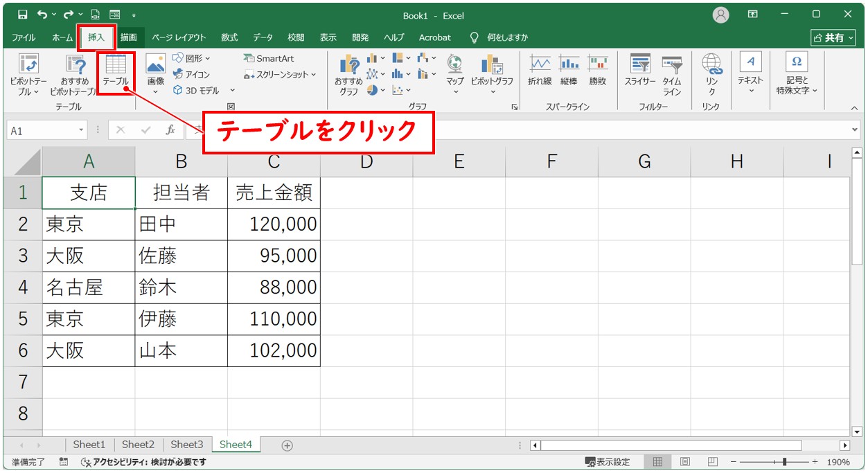Collapse the ribbon with the chevron
The width and height of the screenshot is (868, 473).
[854, 108]
